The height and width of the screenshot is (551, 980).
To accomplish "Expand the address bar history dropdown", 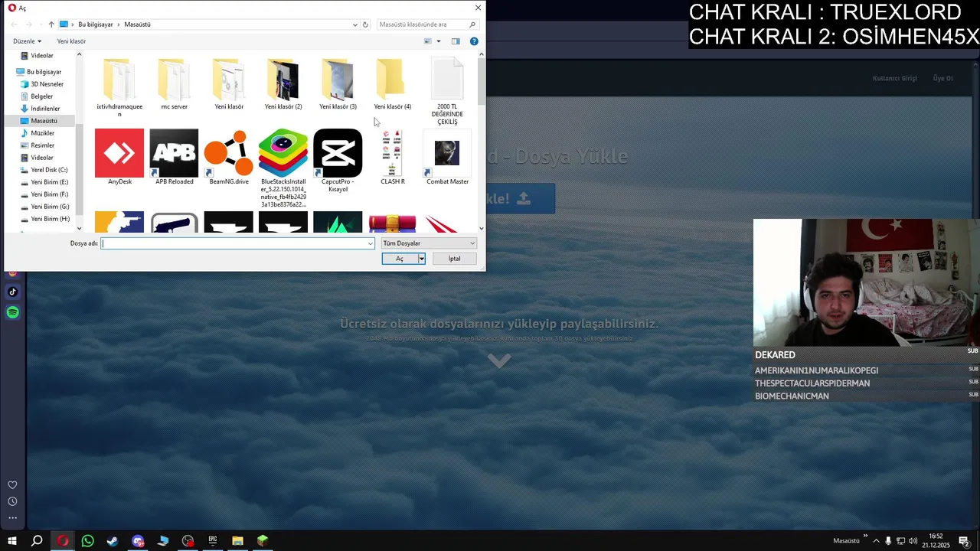I will (354, 24).
